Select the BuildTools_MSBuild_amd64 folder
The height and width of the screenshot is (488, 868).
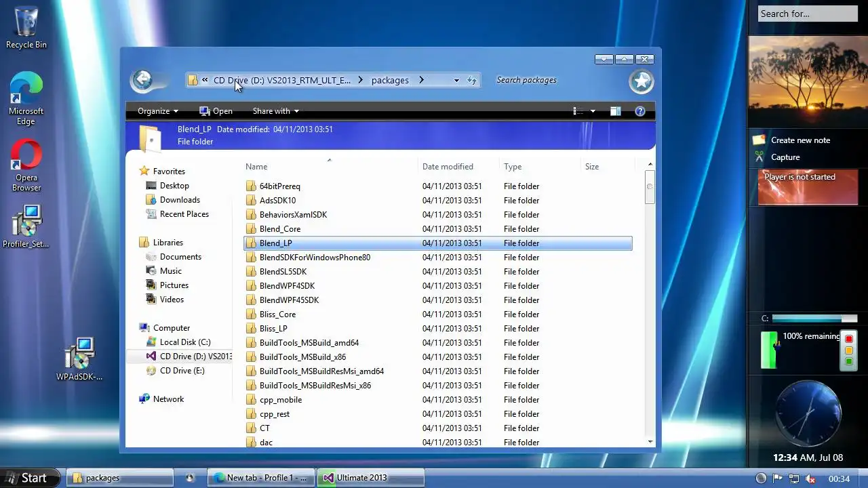437,342
